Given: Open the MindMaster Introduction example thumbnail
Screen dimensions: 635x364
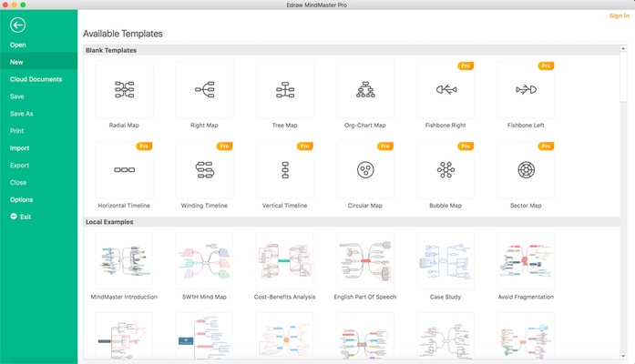Looking at the screenshot, I should (124, 261).
